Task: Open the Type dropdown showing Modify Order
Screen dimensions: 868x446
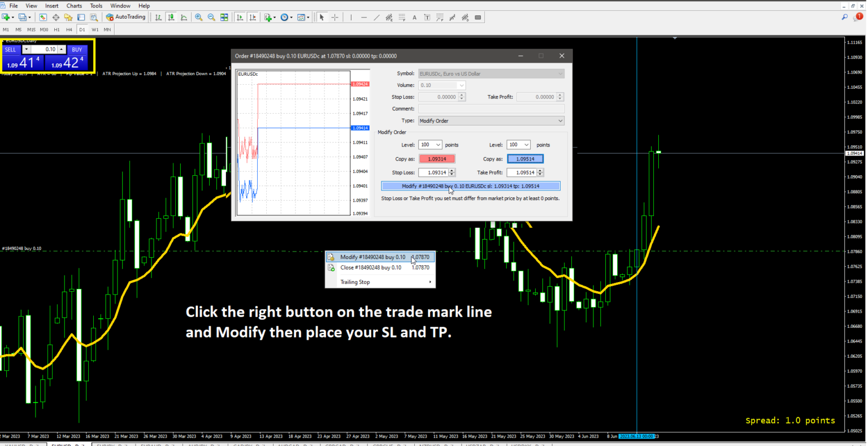Action: 491,120
